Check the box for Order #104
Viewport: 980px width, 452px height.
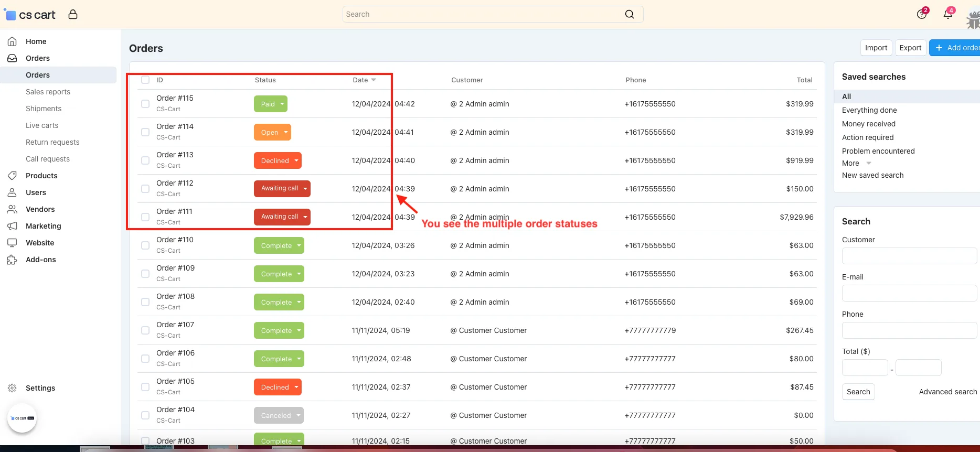[x=145, y=415]
